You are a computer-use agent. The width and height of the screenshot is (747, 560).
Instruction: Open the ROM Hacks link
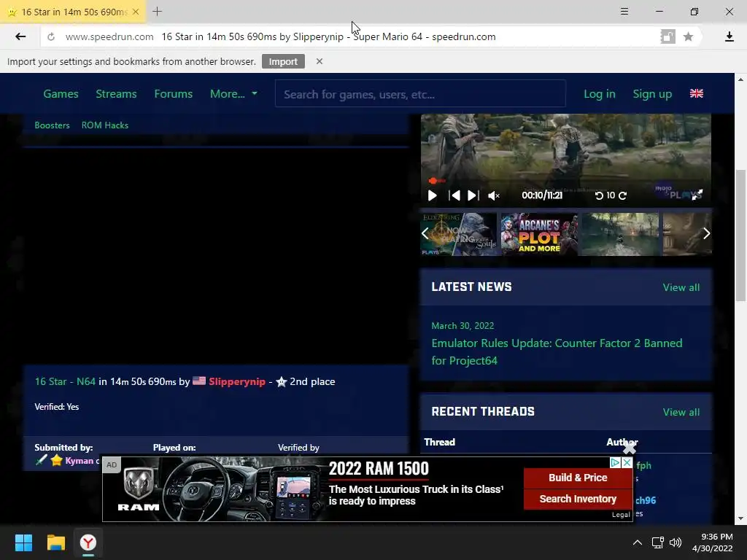[x=105, y=125]
